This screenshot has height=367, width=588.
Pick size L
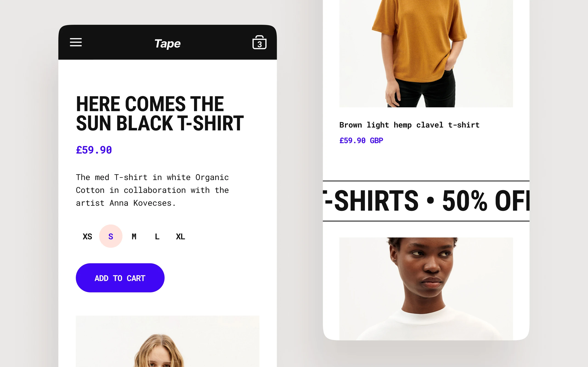[x=157, y=236]
